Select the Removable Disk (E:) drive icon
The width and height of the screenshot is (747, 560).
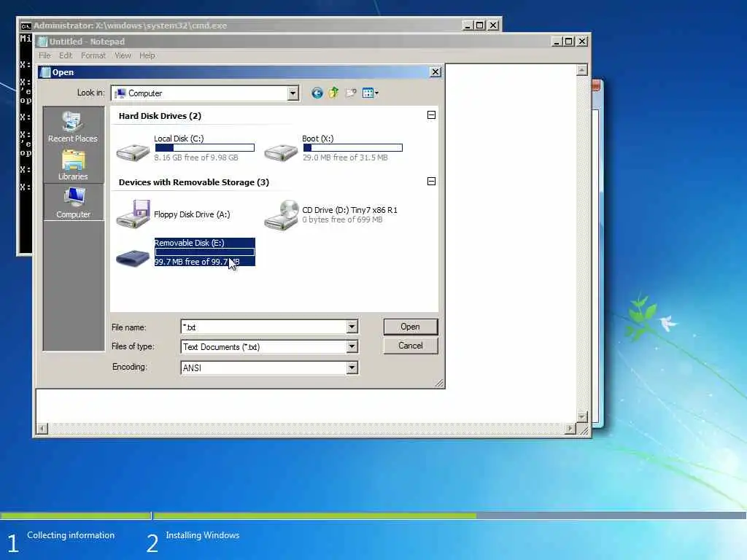tap(133, 257)
